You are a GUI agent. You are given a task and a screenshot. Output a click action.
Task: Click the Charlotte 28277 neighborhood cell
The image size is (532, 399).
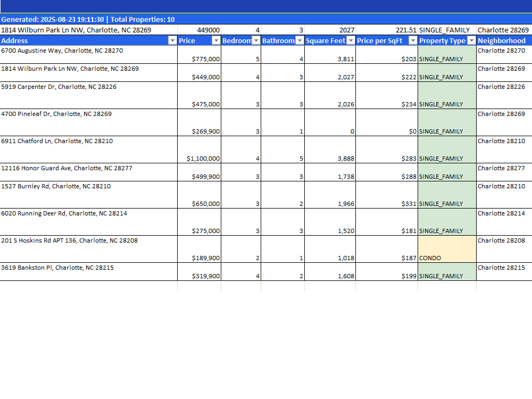pyautogui.click(x=504, y=172)
